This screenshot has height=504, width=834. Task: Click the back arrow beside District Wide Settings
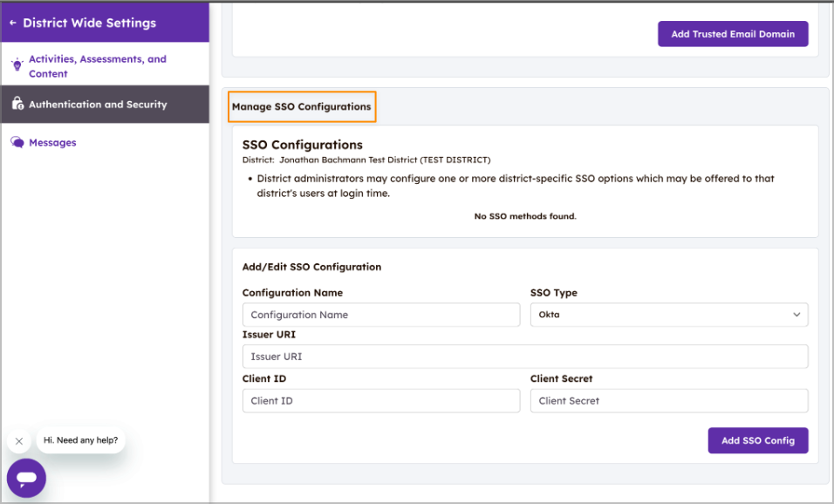[x=13, y=24]
